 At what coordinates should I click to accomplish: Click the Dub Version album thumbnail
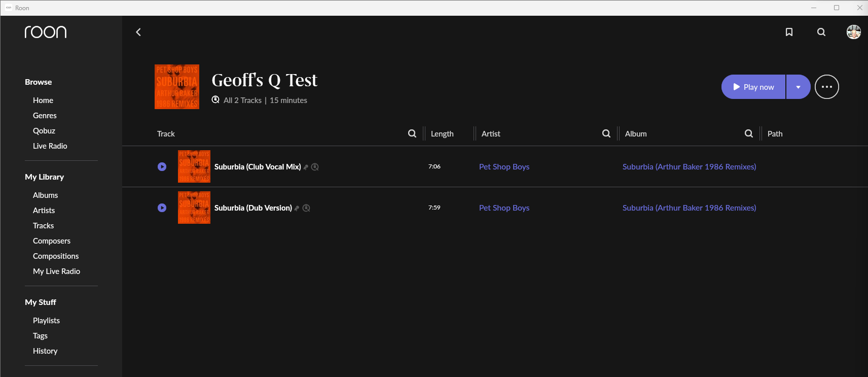pyautogui.click(x=194, y=208)
